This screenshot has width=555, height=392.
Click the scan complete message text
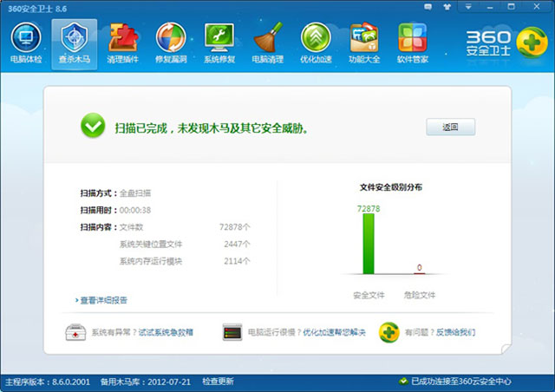click(x=212, y=128)
